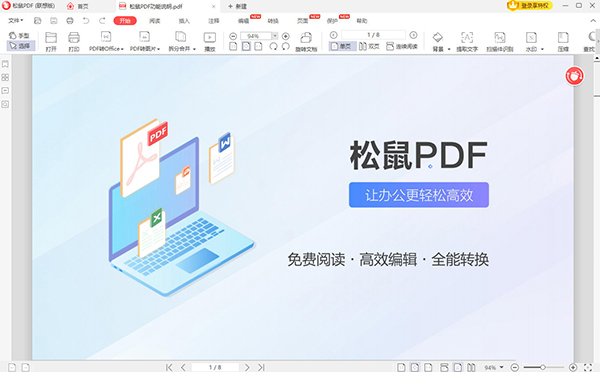Viewport: 600px width, 372px height.
Task: Switch to the 编辑 ribbon tab
Action: [243, 21]
